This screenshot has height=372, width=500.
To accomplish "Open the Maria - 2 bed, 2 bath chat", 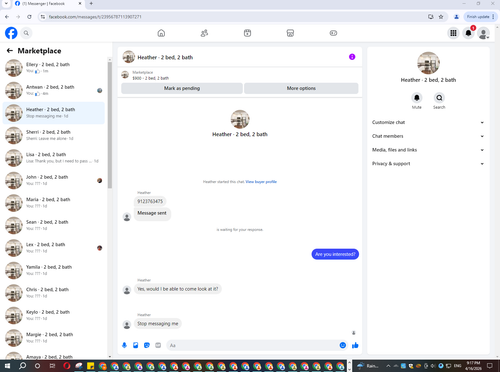I will point(54,203).
